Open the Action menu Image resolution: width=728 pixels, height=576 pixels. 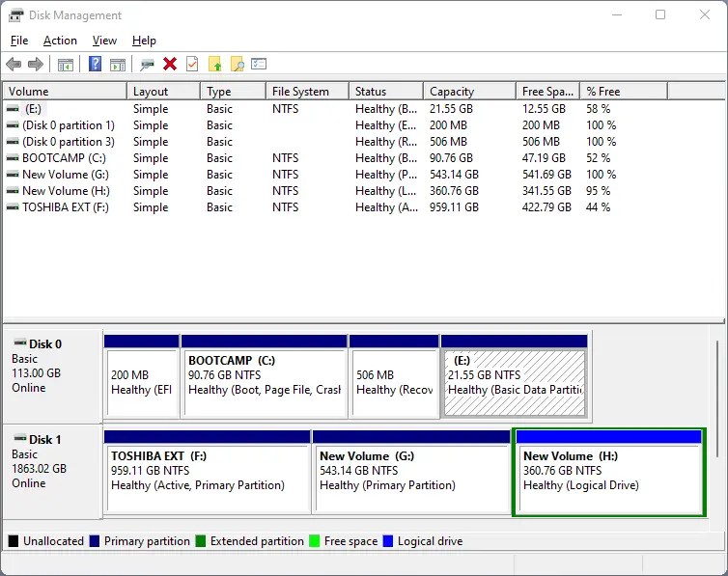click(60, 41)
